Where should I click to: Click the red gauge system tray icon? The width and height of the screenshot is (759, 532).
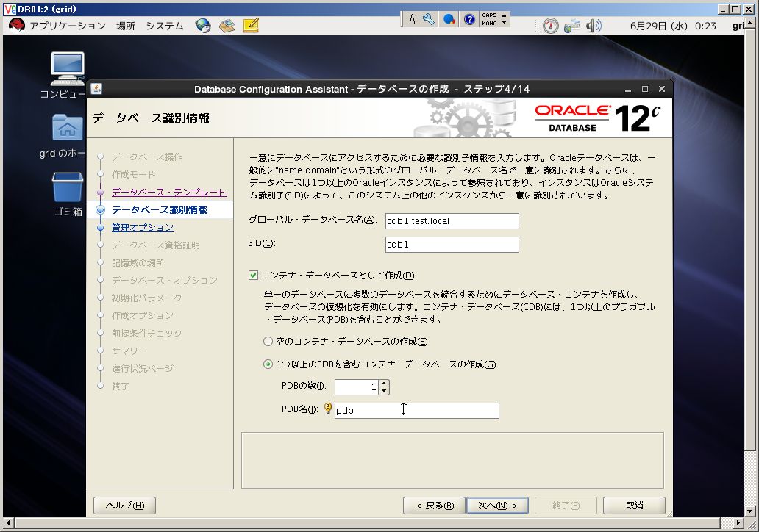point(550,26)
